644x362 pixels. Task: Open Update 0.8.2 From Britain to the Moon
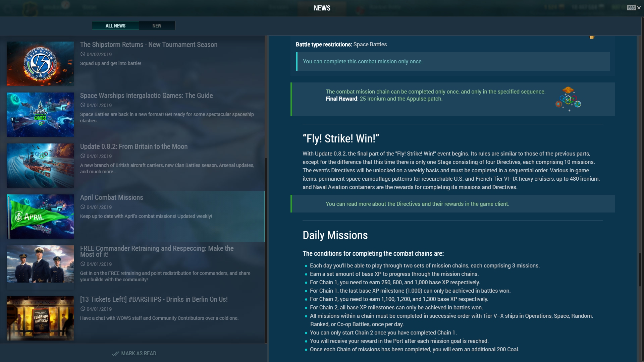click(134, 146)
